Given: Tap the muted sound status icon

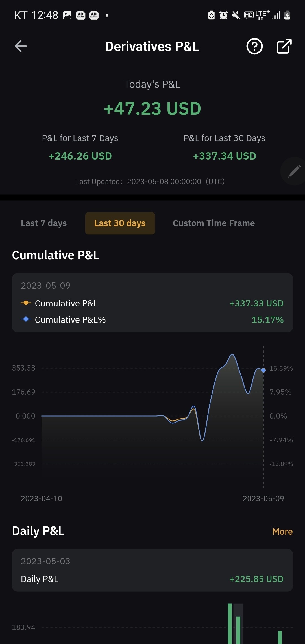Looking at the screenshot, I should click(236, 15).
